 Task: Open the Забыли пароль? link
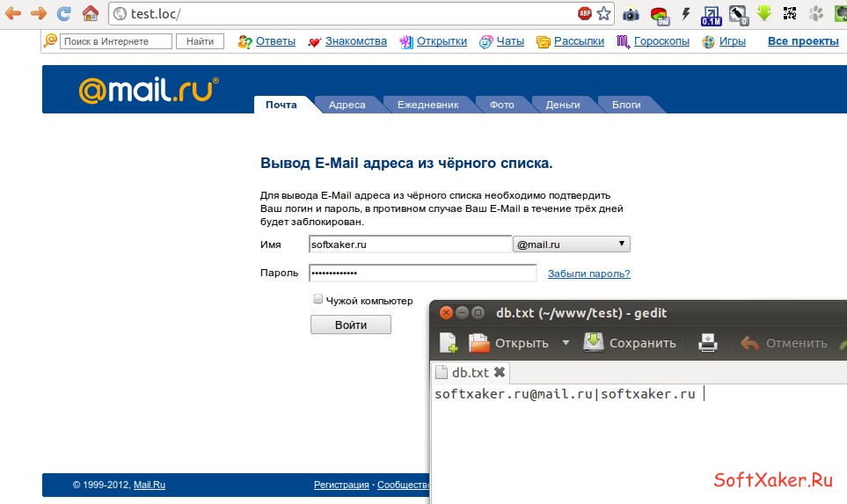click(588, 274)
